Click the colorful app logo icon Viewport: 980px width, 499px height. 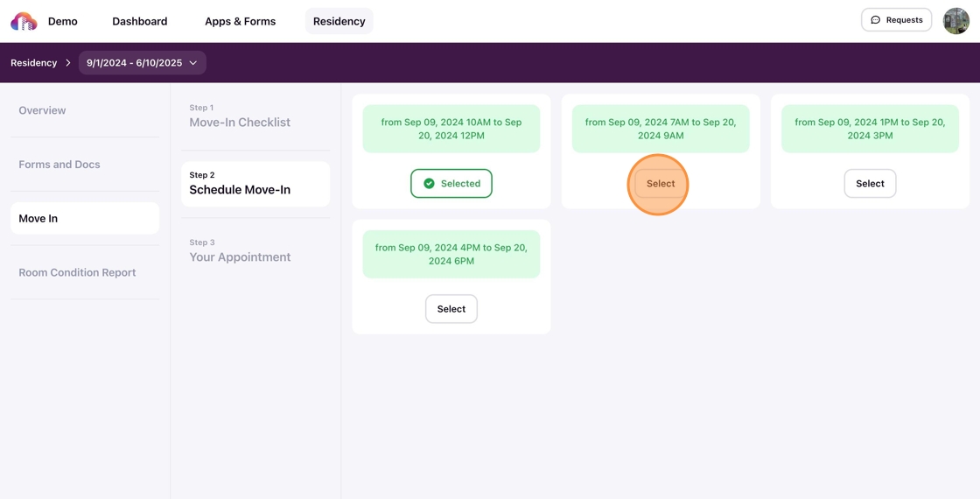pos(24,21)
